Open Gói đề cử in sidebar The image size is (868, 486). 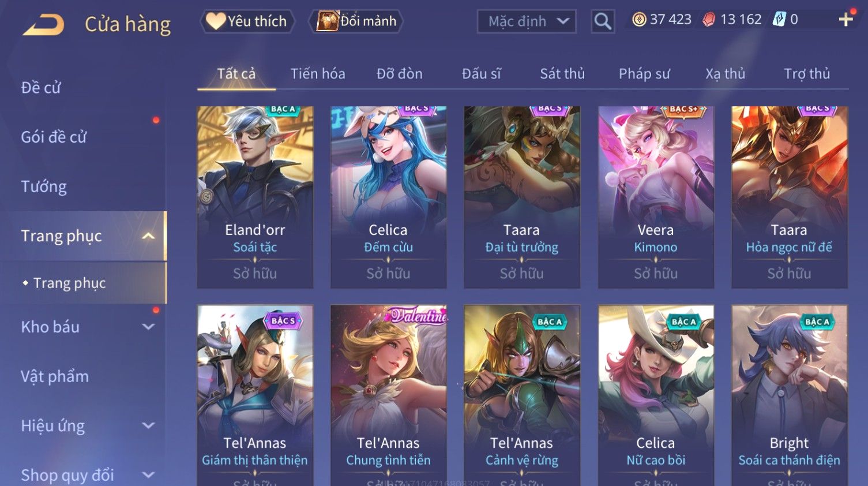coord(54,137)
